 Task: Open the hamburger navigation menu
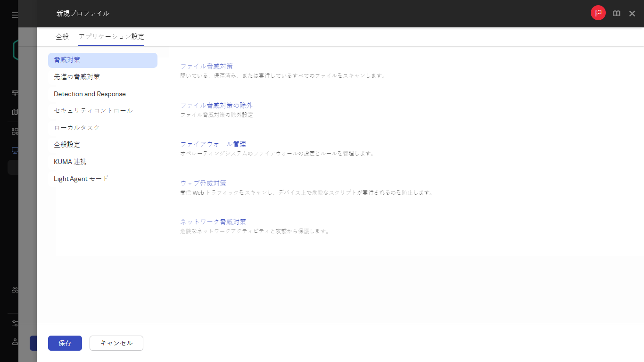click(14, 15)
